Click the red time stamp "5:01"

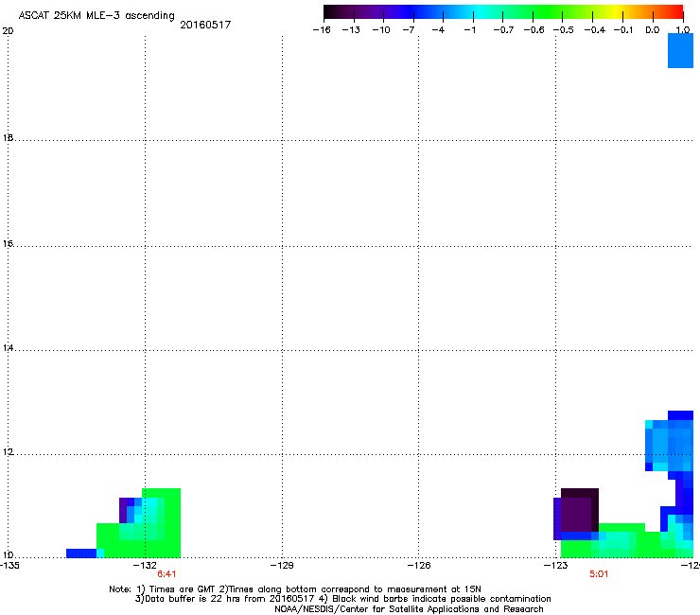(x=599, y=574)
